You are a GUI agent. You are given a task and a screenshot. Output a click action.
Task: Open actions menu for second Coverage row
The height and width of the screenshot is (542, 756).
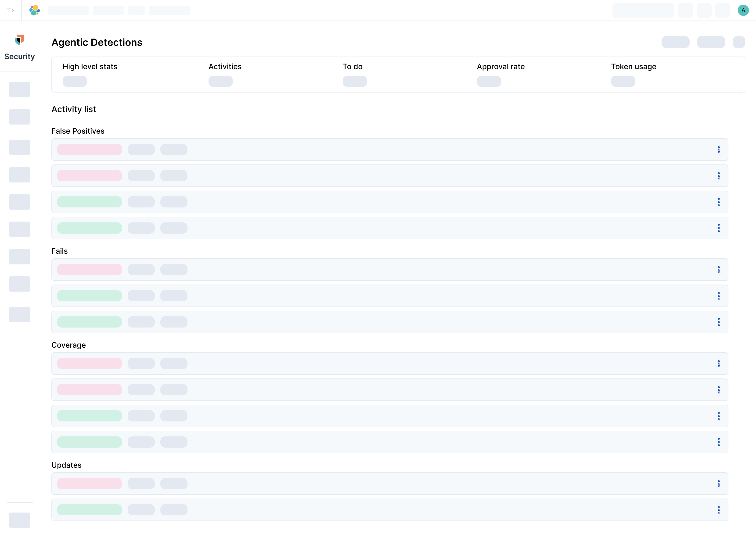pyautogui.click(x=719, y=390)
